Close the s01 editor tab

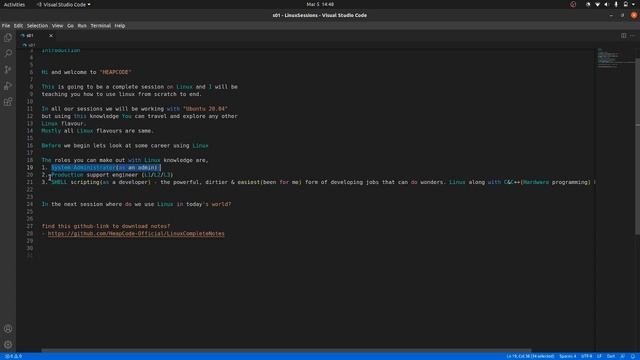[51, 36]
